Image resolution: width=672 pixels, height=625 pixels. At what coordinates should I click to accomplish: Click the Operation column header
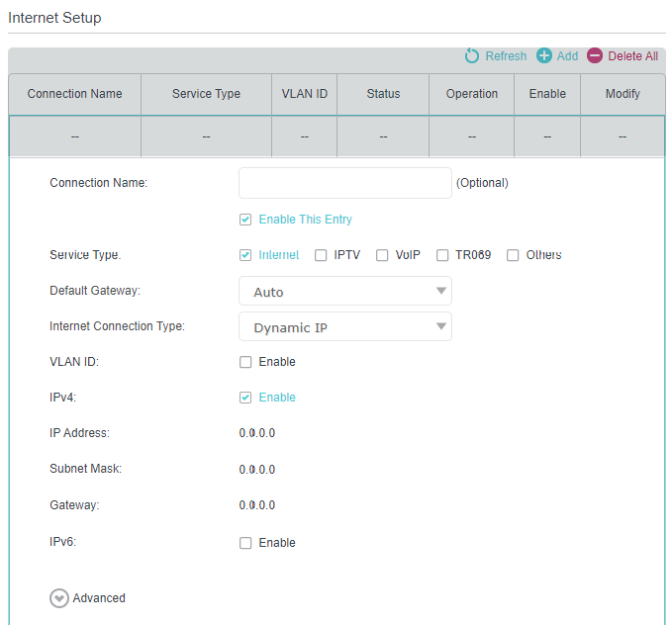471,94
